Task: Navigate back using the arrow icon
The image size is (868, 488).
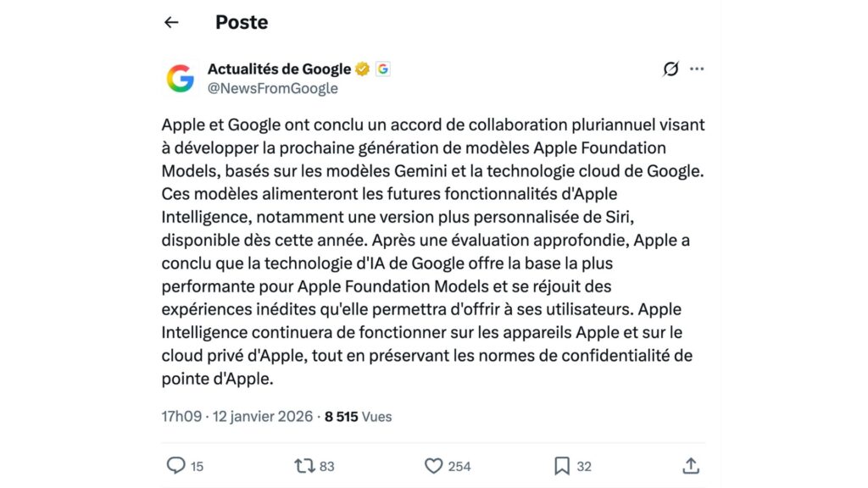Action: (x=172, y=22)
